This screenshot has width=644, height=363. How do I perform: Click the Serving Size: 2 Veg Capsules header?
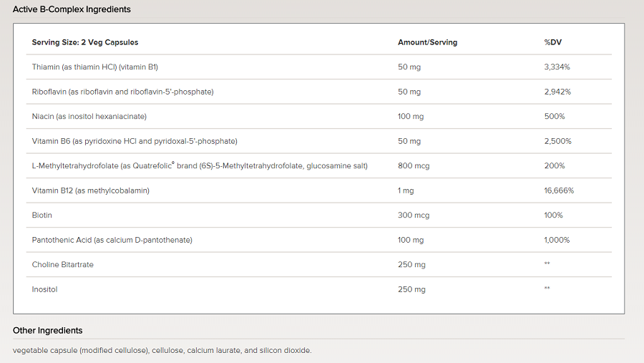(85, 42)
